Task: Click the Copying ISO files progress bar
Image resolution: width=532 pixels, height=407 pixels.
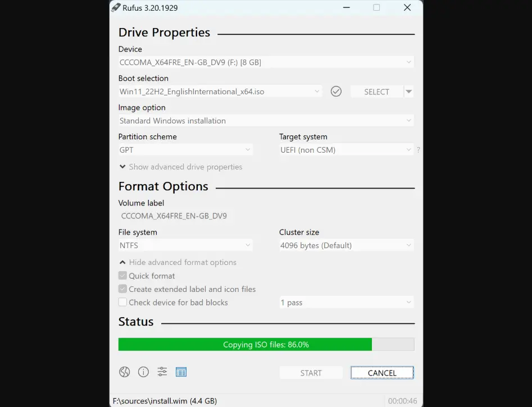Action: pyautogui.click(x=266, y=345)
